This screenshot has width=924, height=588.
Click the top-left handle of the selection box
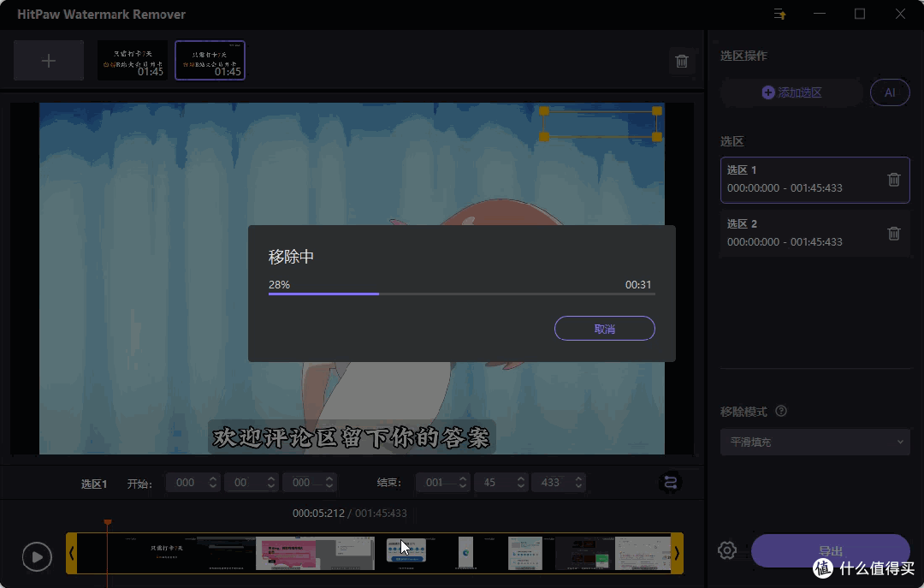(544, 111)
